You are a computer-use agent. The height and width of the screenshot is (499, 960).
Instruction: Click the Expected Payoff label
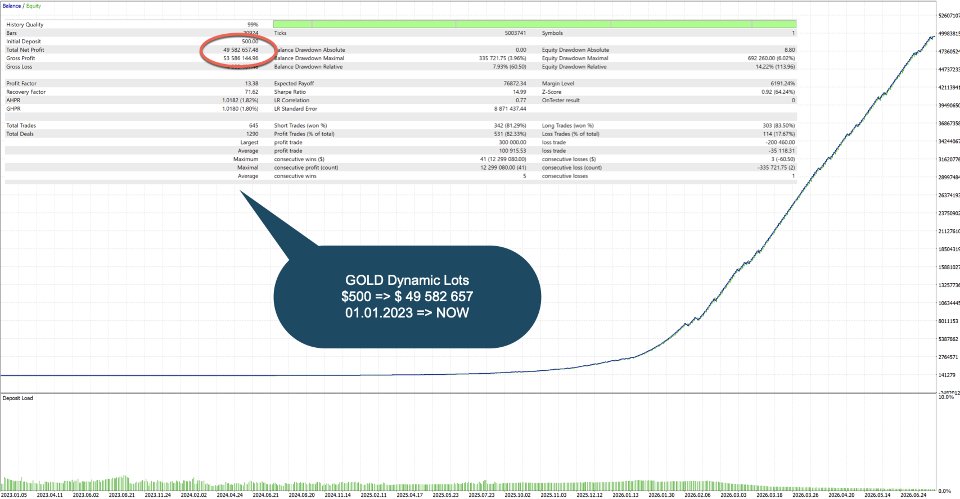294,83
